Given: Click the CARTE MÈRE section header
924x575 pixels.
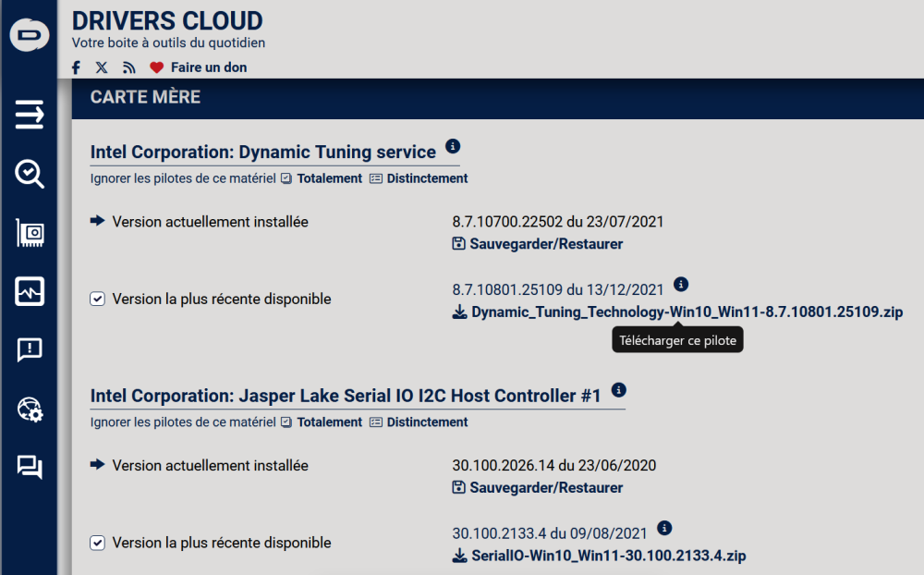Looking at the screenshot, I should (145, 97).
